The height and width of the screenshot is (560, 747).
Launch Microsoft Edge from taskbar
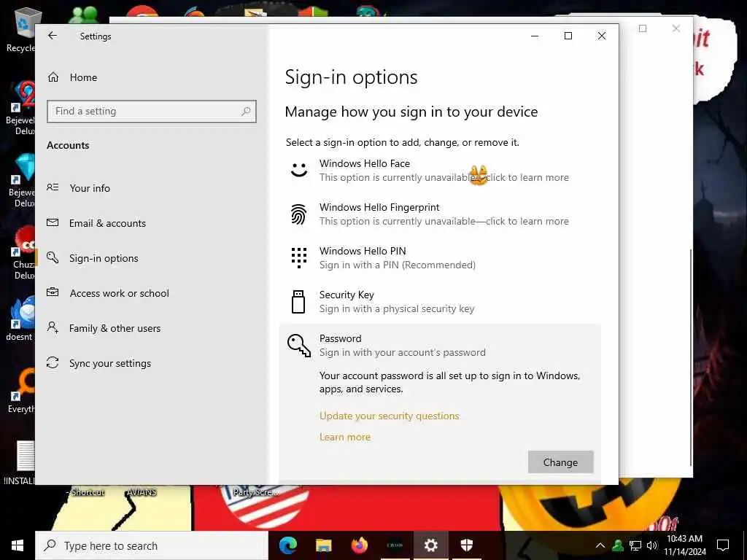pos(287,545)
